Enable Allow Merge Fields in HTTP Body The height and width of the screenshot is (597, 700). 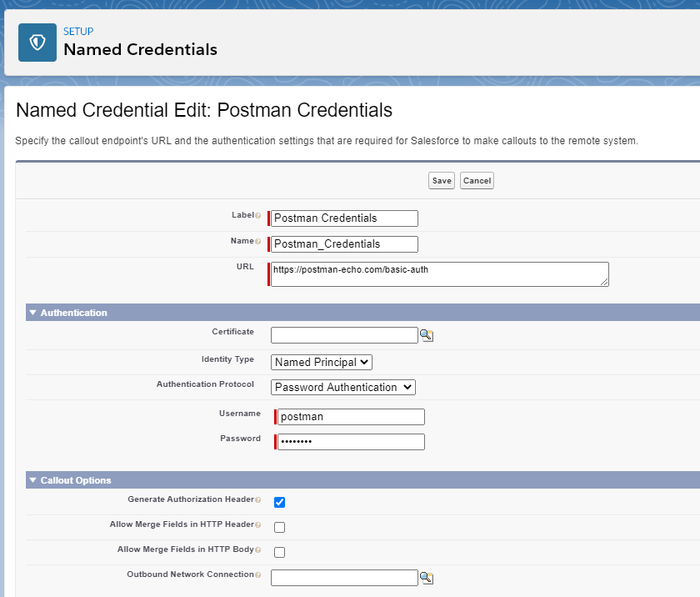click(x=279, y=552)
